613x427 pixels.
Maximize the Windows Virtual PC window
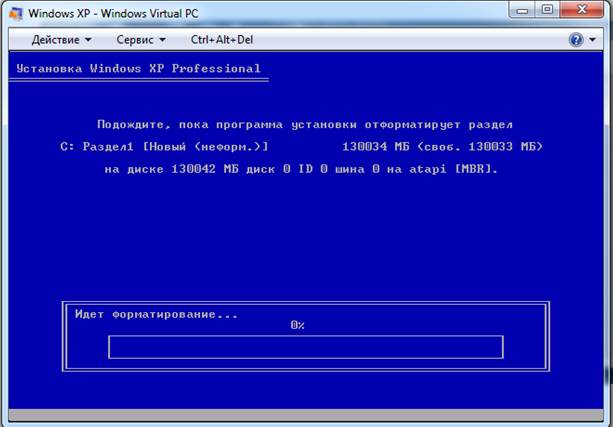pos(548,10)
